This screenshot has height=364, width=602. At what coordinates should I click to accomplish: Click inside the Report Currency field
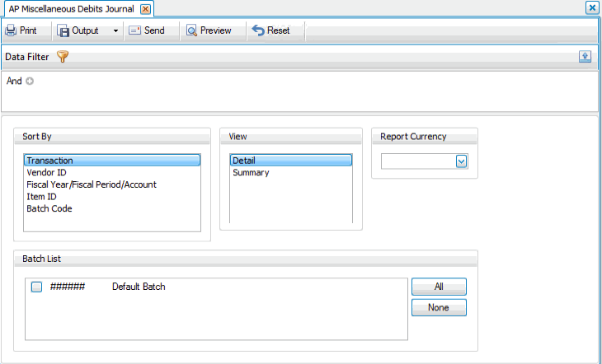pos(418,161)
